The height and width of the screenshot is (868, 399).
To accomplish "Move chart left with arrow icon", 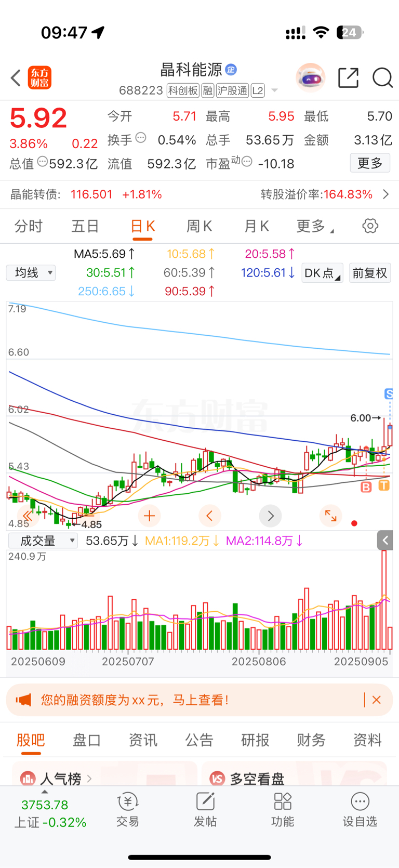I will 210,516.
